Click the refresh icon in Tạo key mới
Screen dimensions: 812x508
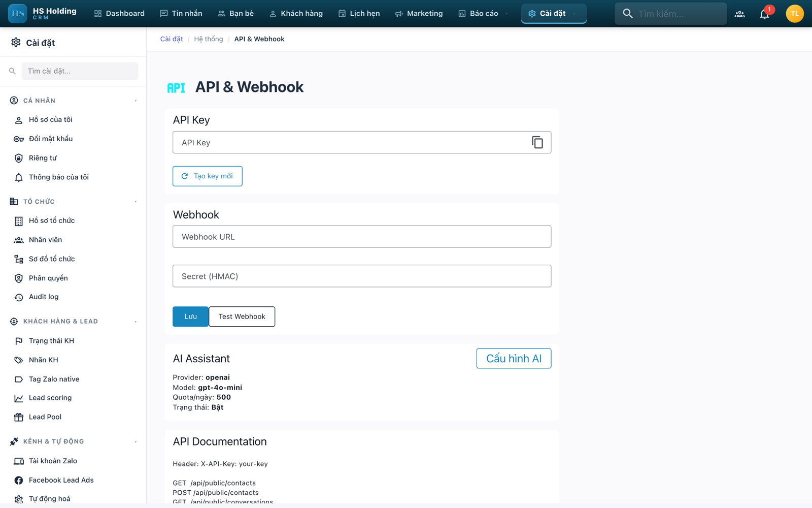(x=185, y=176)
